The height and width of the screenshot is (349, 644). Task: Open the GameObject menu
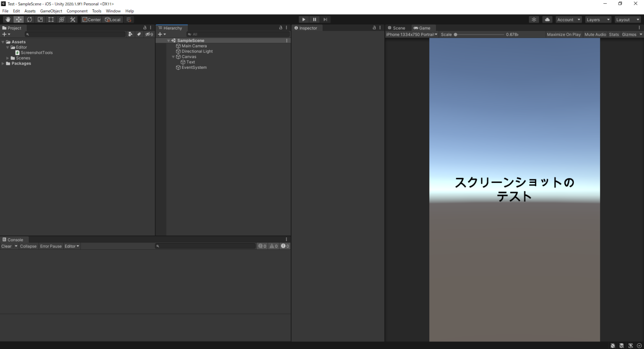[x=51, y=11]
